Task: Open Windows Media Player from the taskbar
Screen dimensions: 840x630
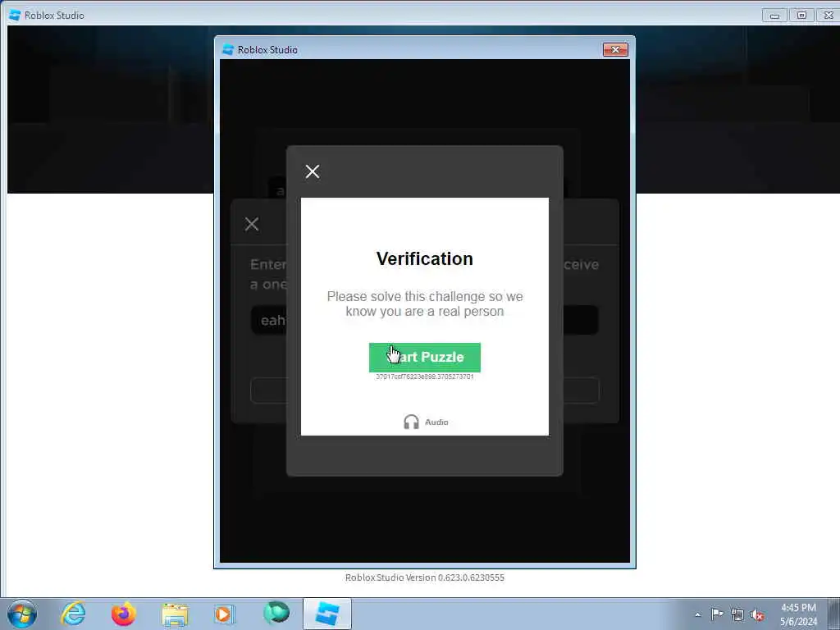Action: coord(224,614)
